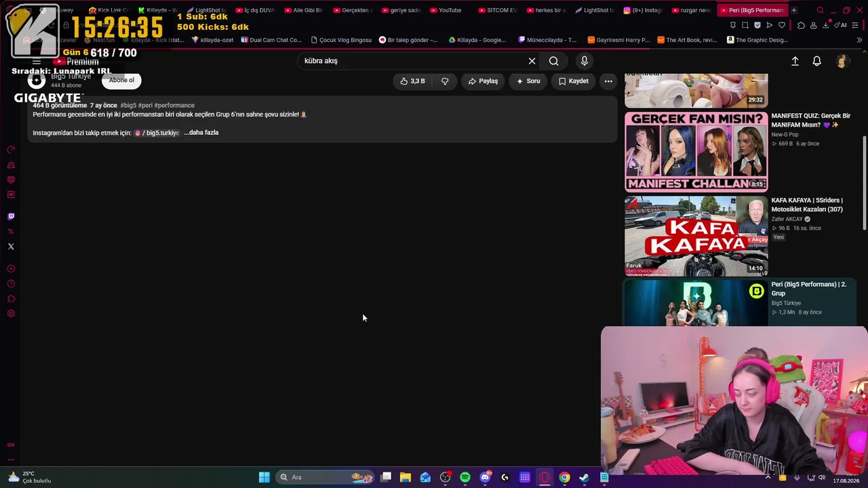Open the Paylaş share dialog
Screen dimensions: 868x488
(x=483, y=81)
